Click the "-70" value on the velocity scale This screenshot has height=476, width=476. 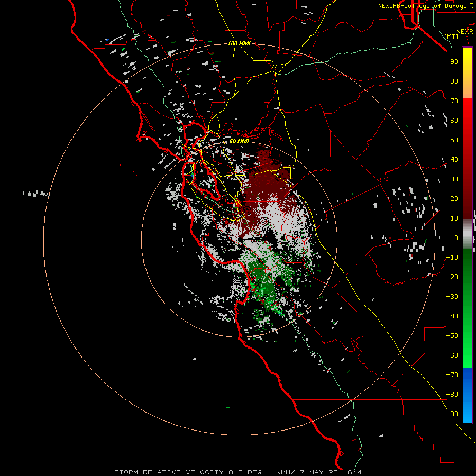(x=452, y=374)
